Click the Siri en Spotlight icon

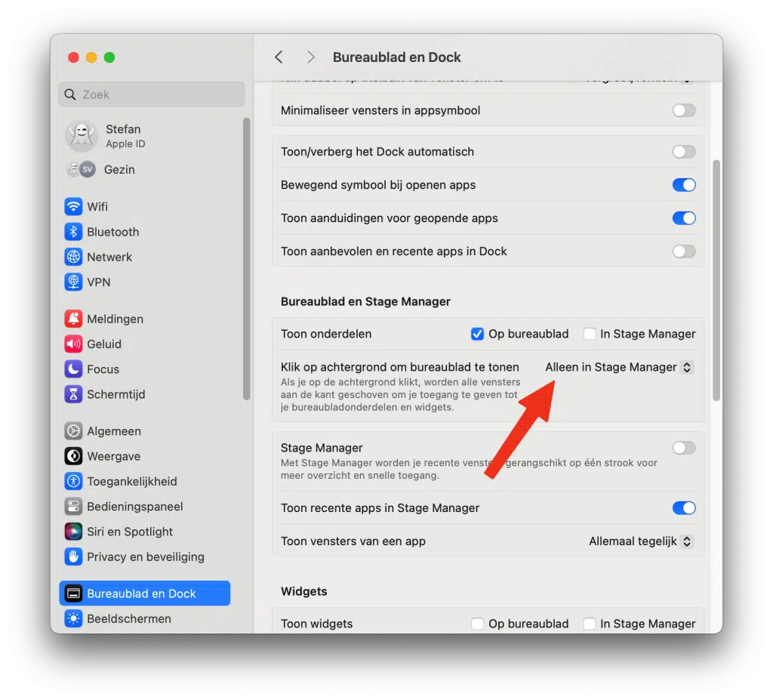pos(73,532)
